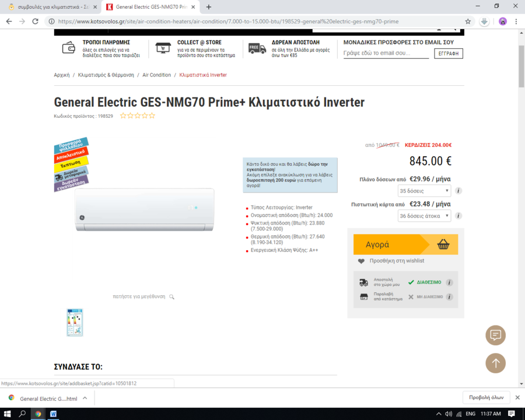Click the Αγορά buy button
This screenshot has width=525, height=420.
click(405, 244)
